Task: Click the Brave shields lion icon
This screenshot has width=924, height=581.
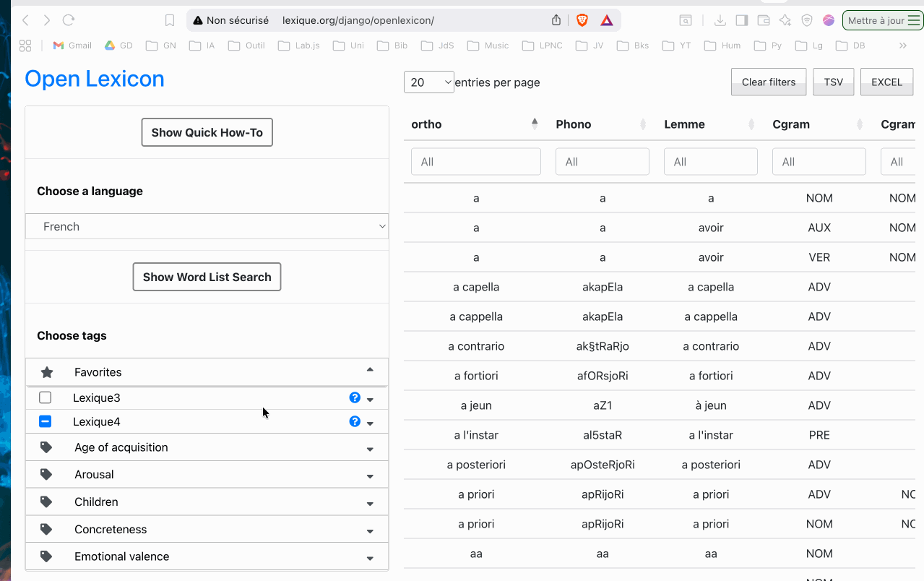Action: tap(582, 20)
